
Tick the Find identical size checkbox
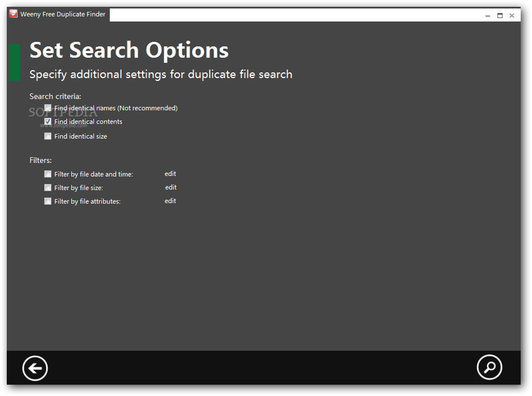pos(48,136)
